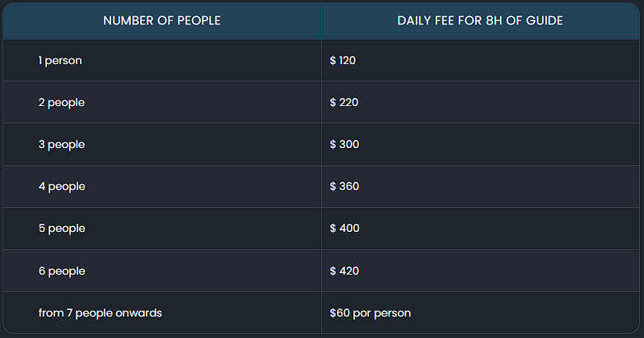Click the NUMBER OF PEOPLE column header
The image size is (644, 338).
[161, 21]
